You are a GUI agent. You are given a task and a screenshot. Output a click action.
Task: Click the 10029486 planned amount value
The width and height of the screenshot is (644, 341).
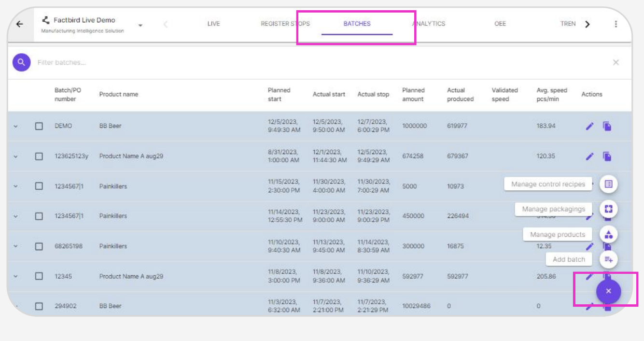(416, 306)
